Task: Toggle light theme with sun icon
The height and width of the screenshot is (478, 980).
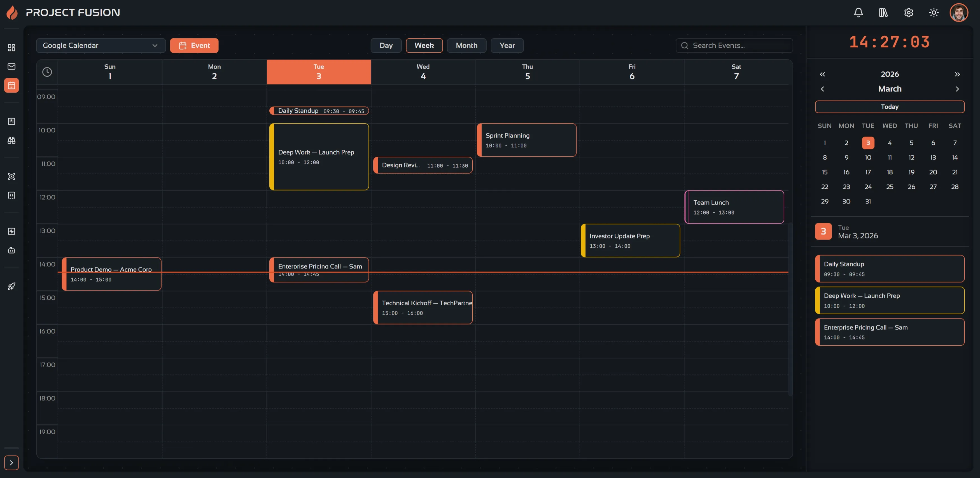Action: (934, 13)
